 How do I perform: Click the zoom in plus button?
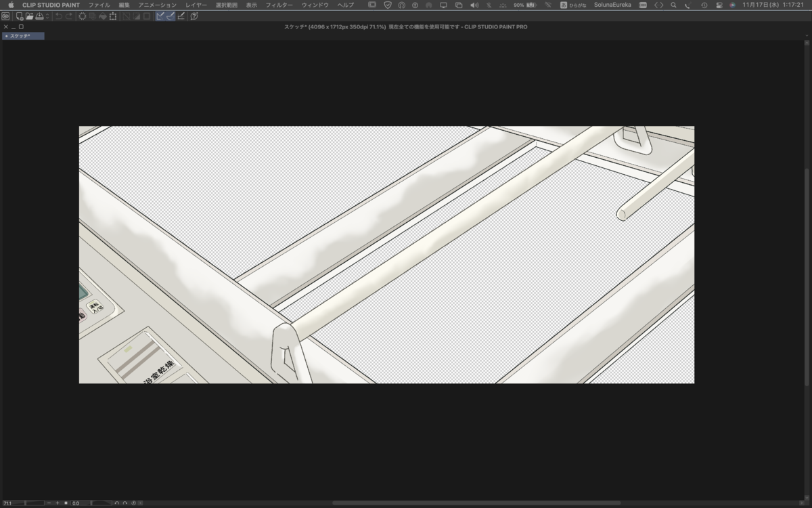pyautogui.click(x=58, y=503)
